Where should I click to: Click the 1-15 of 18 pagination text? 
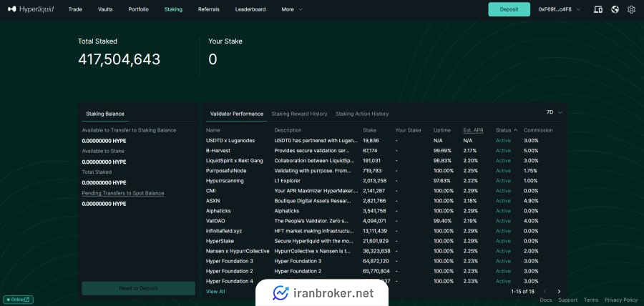pos(523,292)
